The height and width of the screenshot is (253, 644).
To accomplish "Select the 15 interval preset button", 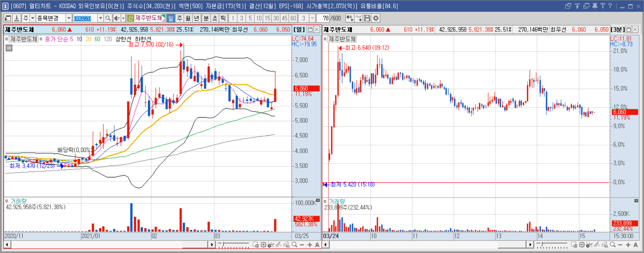I will coord(267,18).
